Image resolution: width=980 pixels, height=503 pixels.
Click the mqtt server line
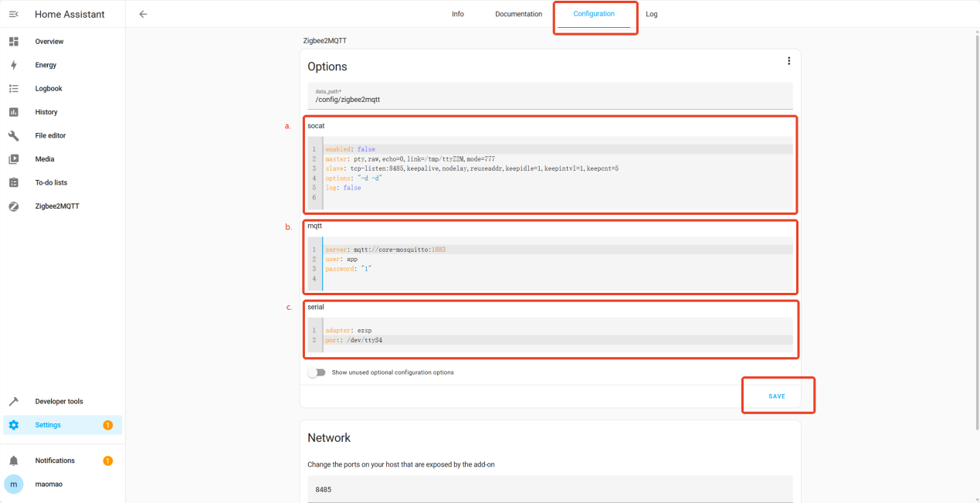559,250
